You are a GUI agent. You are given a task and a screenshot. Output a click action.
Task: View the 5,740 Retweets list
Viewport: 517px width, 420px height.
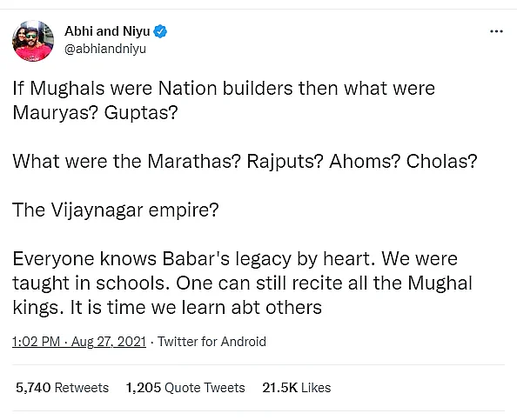click(x=63, y=388)
